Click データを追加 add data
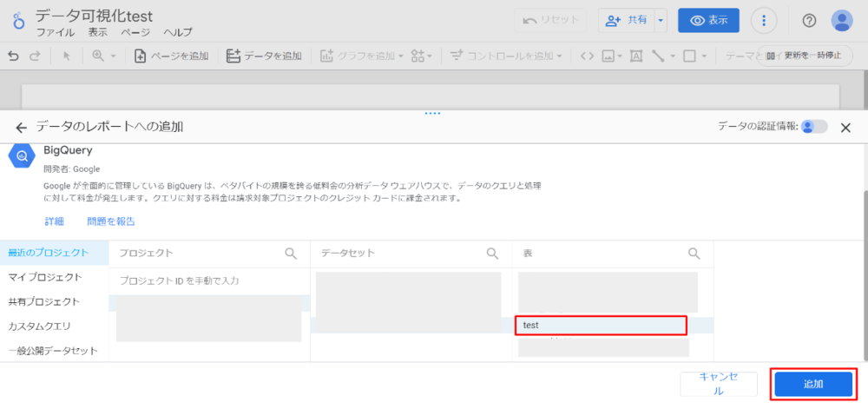Screen dimensions: 868x409 pyautogui.click(x=264, y=56)
